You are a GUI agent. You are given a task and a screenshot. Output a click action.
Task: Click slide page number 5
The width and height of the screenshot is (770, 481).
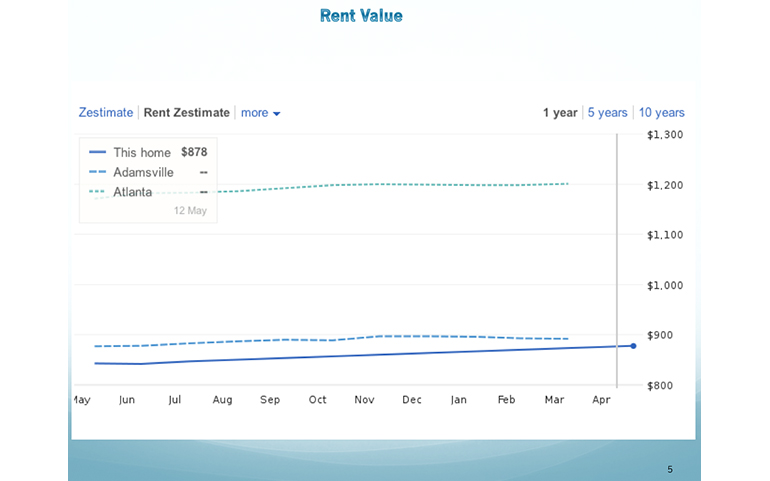click(x=670, y=469)
